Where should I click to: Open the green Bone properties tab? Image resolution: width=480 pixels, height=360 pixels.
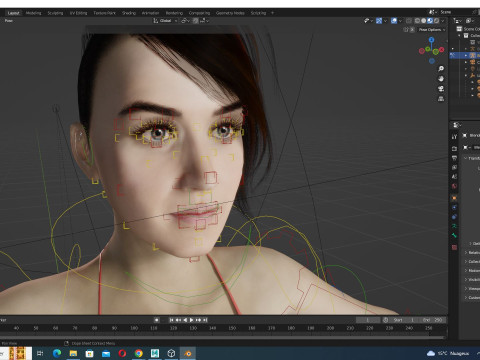click(454, 236)
